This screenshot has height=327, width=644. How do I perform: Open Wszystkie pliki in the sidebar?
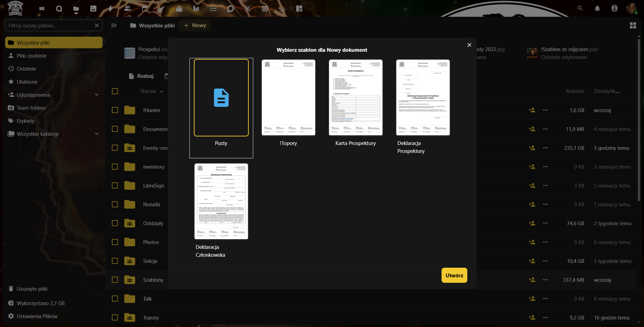point(54,43)
